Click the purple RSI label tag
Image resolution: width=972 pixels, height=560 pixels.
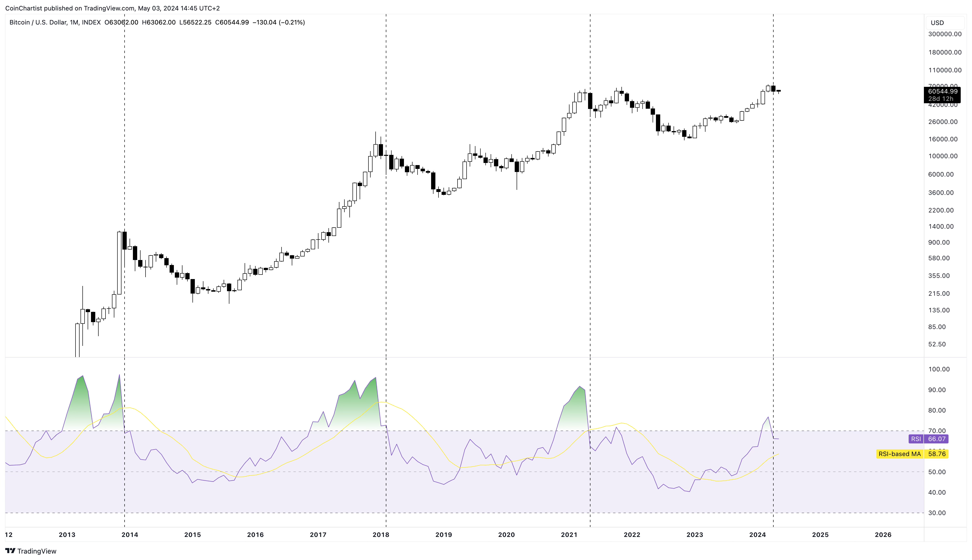click(916, 439)
